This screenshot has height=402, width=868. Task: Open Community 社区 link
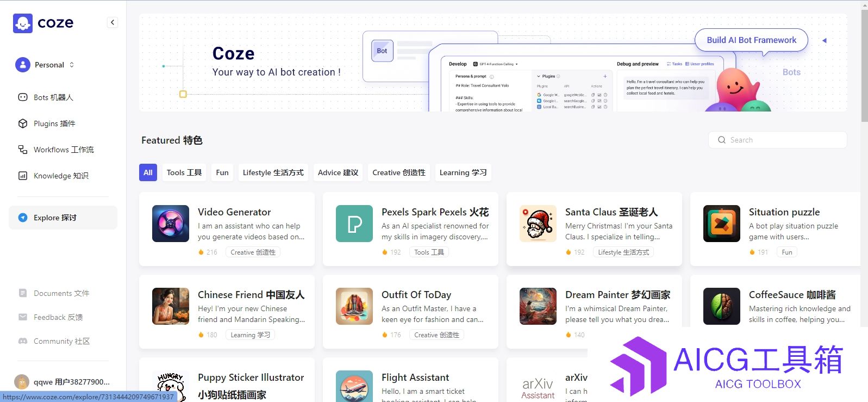click(61, 341)
